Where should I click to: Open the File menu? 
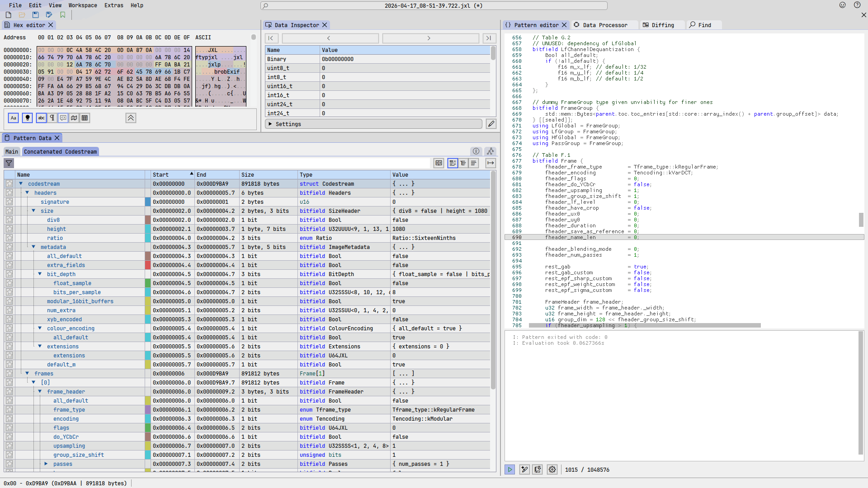coord(15,5)
